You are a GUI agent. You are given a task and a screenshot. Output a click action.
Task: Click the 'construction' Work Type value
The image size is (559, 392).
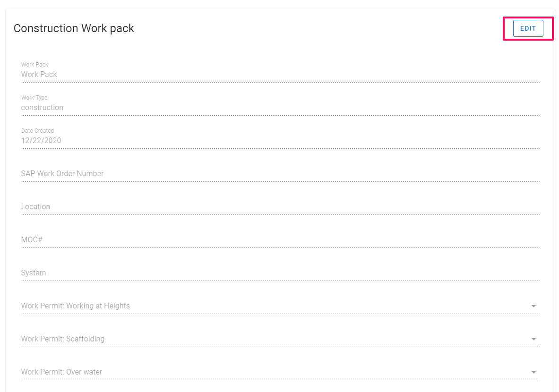tap(42, 108)
